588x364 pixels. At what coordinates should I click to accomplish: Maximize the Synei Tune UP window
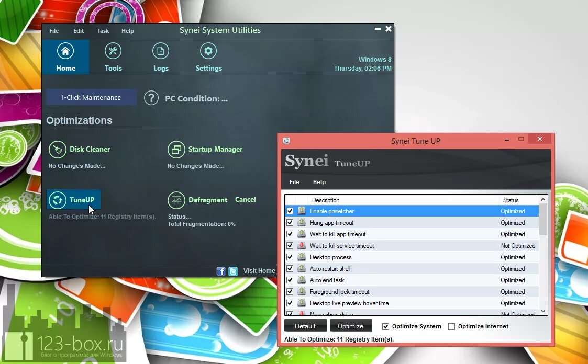tap(521, 139)
